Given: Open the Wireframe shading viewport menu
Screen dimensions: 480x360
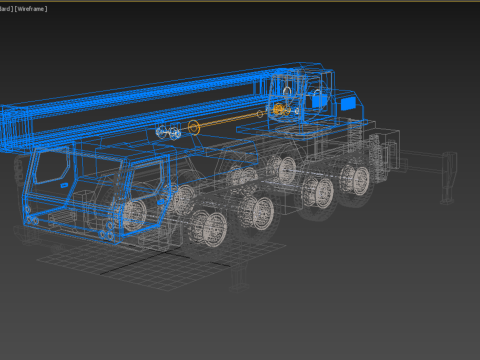Looking at the screenshot, I should tap(31, 9).
